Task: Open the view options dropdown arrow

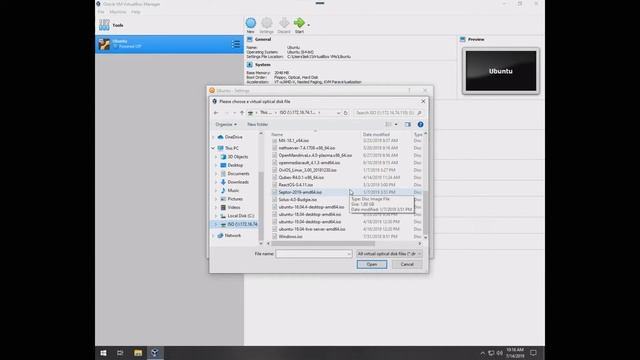Action: [396, 124]
